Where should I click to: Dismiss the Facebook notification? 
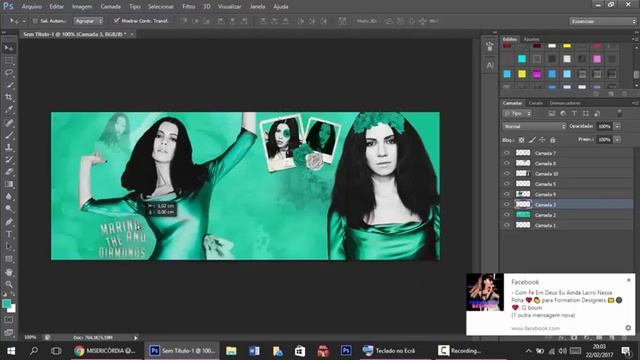pyautogui.click(x=629, y=280)
